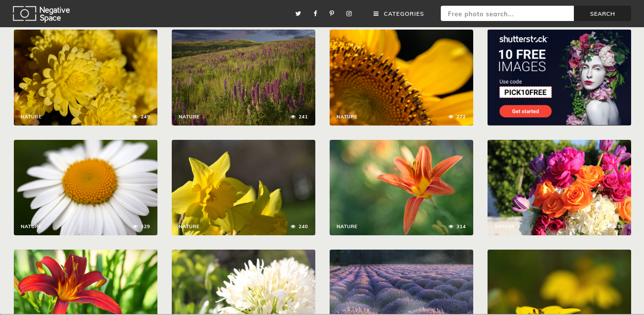Open the lupine meadow field photo
The width and height of the screenshot is (644, 315).
[243, 77]
